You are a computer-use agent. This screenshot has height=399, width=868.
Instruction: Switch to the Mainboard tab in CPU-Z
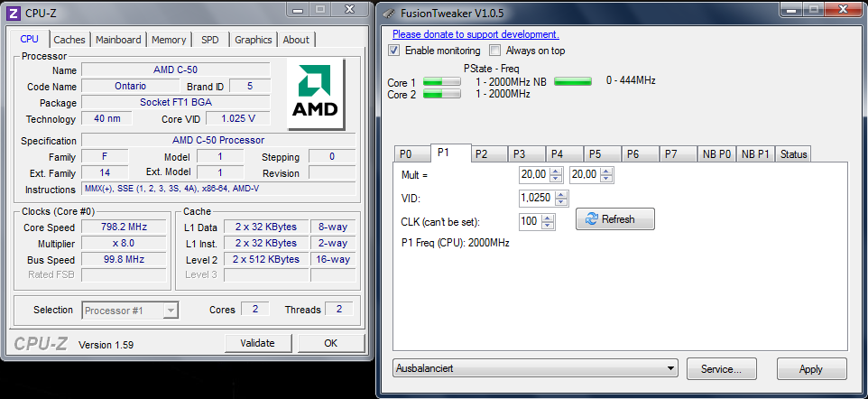click(118, 40)
